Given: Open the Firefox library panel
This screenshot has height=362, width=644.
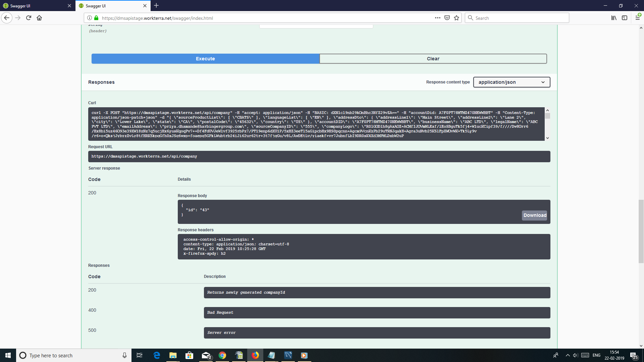Looking at the screenshot, I should click(x=614, y=18).
